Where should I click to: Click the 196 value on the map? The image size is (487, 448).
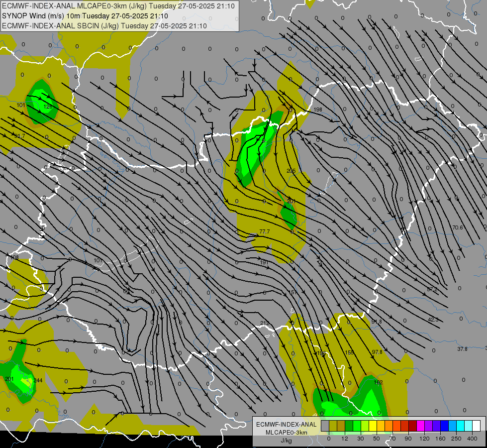[x=321, y=353]
